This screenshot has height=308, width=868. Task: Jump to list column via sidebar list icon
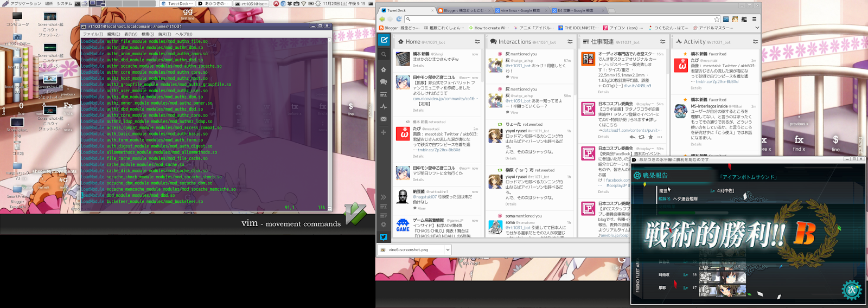[x=384, y=94]
